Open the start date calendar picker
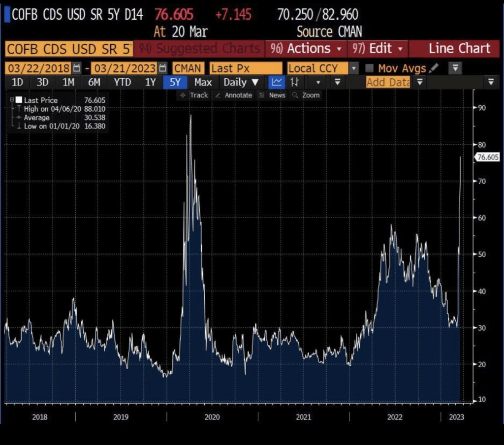This screenshot has height=445, width=504. (77, 67)
